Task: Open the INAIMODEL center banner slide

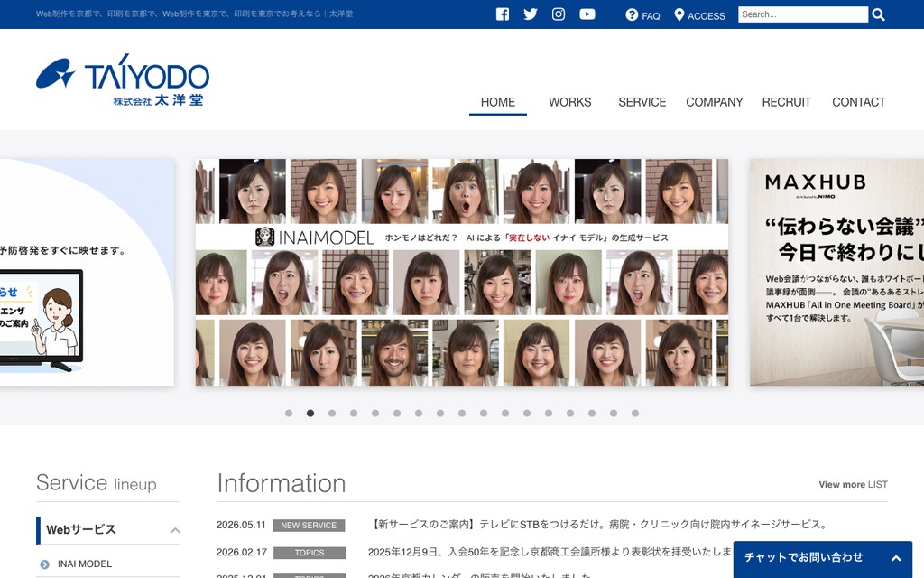Action: (x=462, y=273)
